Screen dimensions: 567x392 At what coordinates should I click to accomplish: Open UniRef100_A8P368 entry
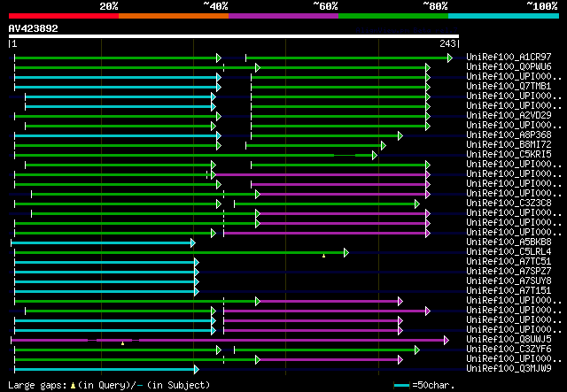pos(509,135)
